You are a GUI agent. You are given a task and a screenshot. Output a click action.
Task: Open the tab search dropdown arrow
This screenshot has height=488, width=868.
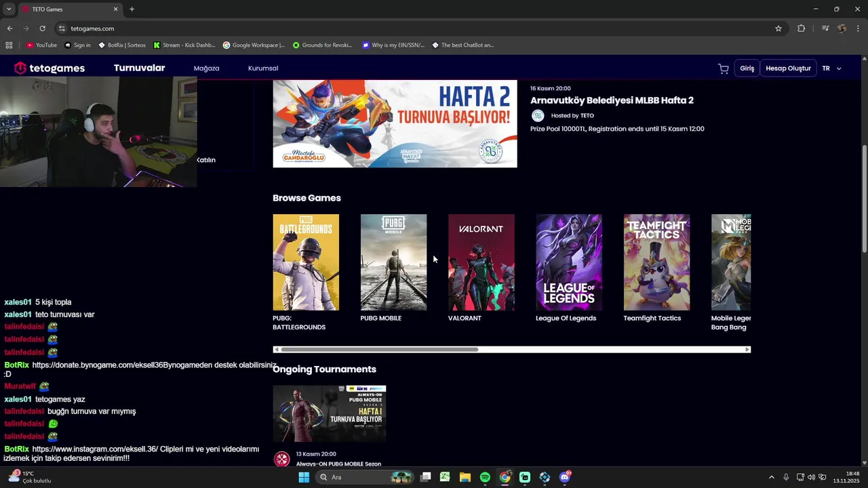pyautogui.click(x=9, y=9)
